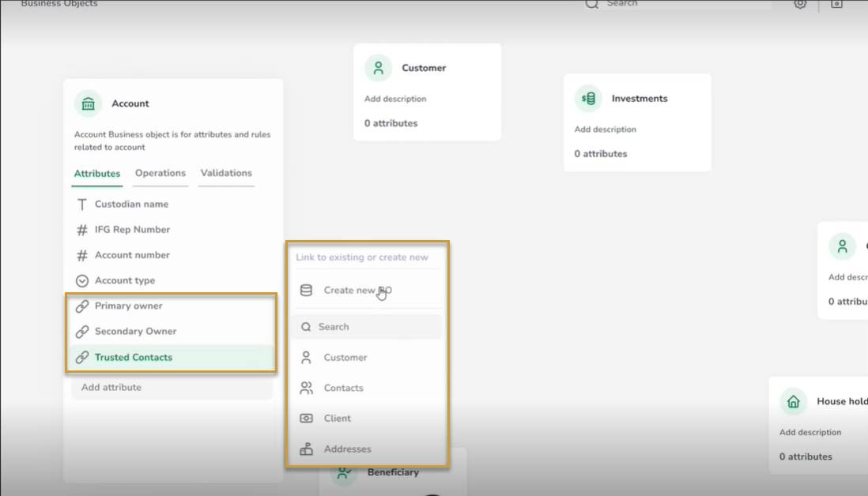
Task: Click the Investments coin-stack icon
Action: click(x=587, y=98)
